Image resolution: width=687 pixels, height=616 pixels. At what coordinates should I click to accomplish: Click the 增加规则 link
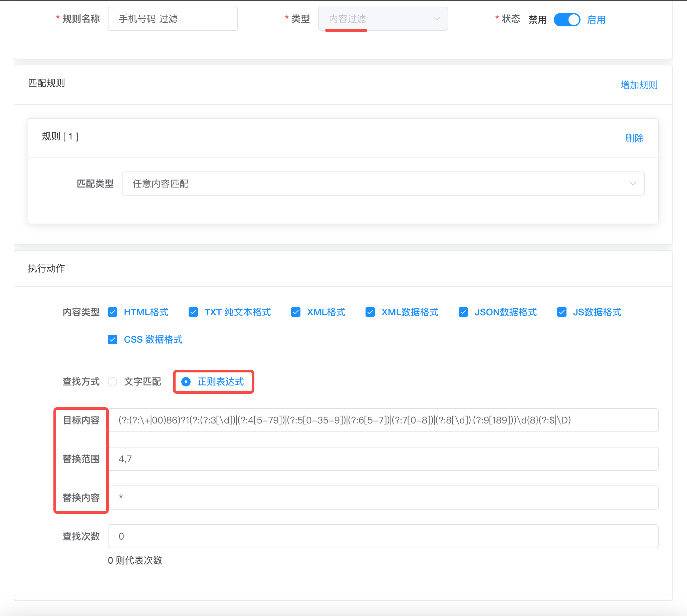point(639,85)
